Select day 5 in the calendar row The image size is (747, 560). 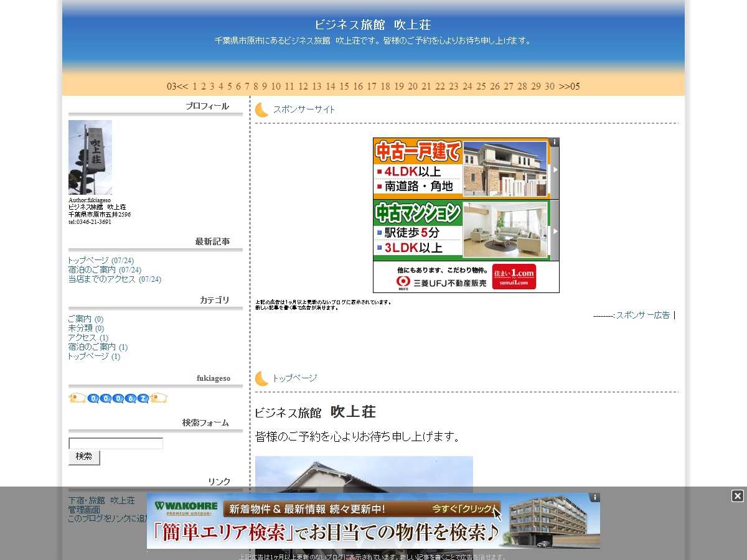(x=230, y=86)
